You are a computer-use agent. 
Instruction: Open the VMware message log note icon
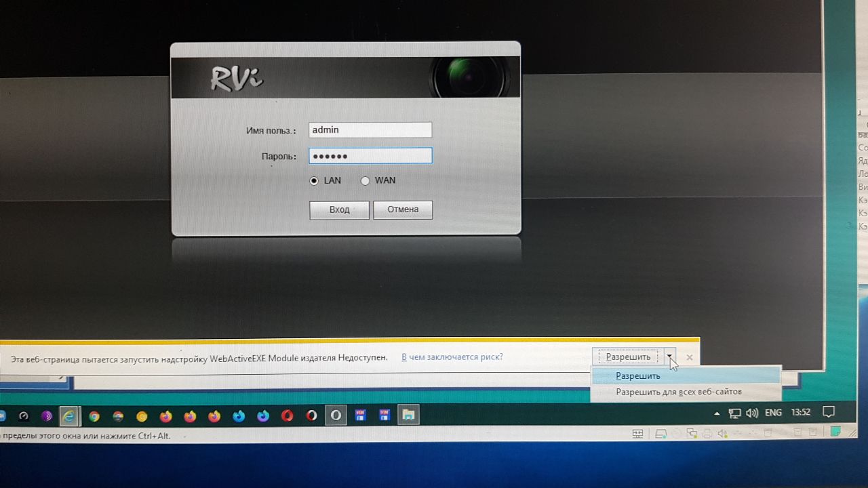point(835,431)
